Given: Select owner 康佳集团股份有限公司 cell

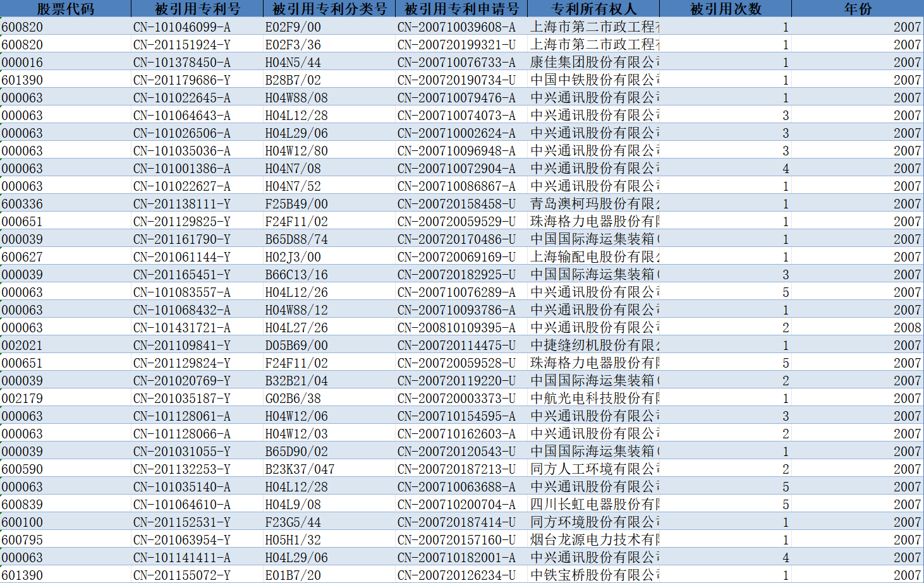Looking at the screenshot, I should (593, 63).
